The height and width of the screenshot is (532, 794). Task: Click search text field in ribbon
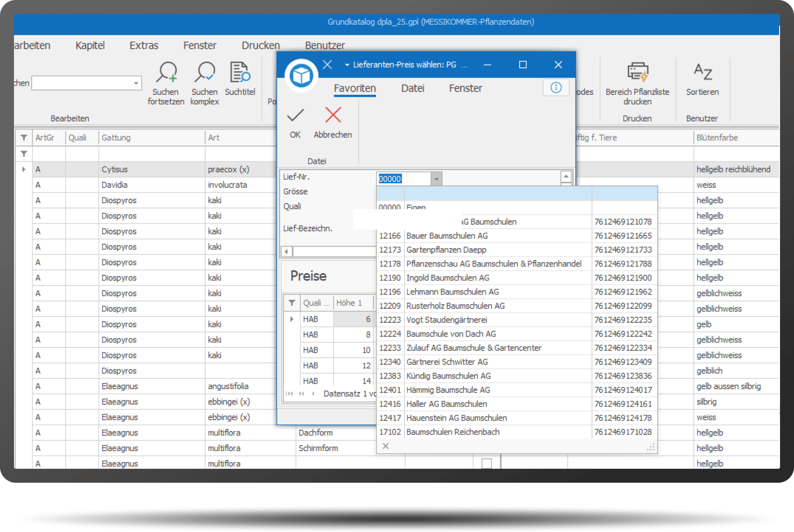tap(82, 83)
